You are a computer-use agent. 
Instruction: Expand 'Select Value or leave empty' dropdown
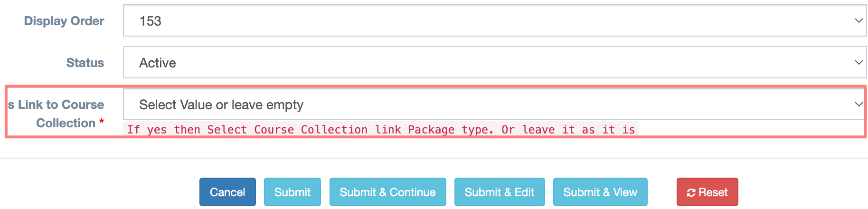coord(494,104)
